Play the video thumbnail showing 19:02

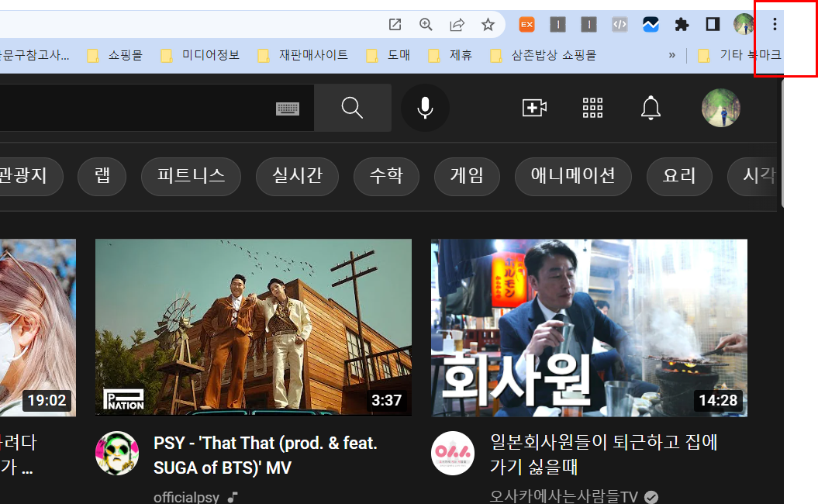pos(37,328)
